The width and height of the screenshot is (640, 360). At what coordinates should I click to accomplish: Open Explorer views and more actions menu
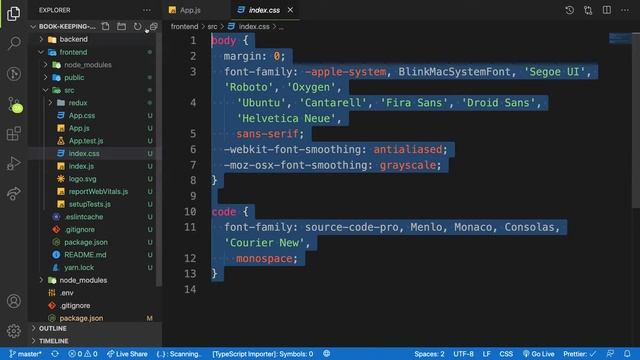147,10
